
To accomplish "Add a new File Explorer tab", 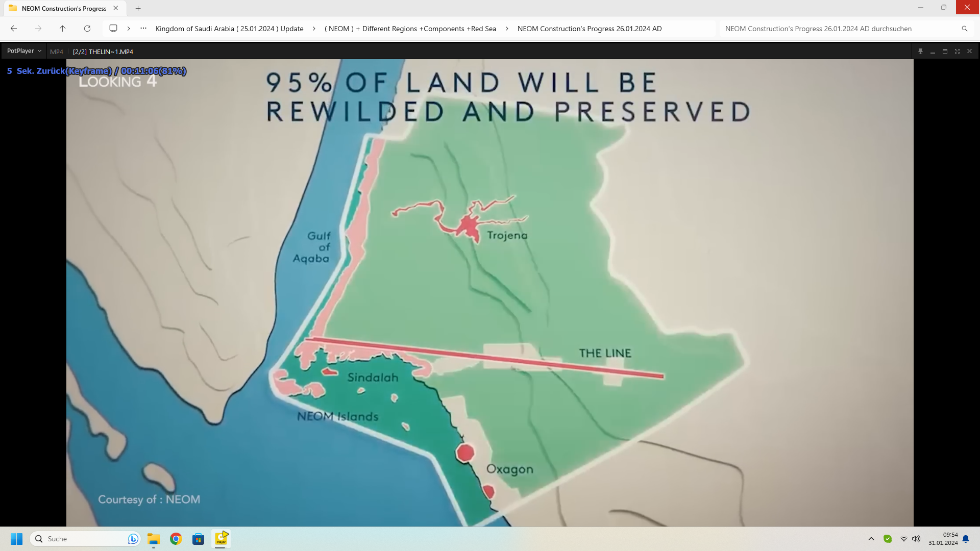I will [138, 8].
